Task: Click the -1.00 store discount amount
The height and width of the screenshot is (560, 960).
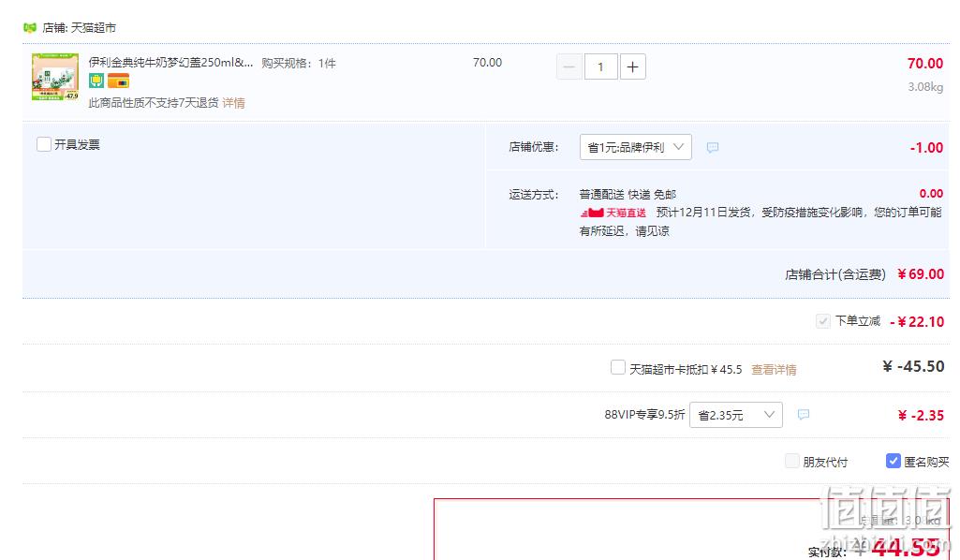Action: click(926, 148)
